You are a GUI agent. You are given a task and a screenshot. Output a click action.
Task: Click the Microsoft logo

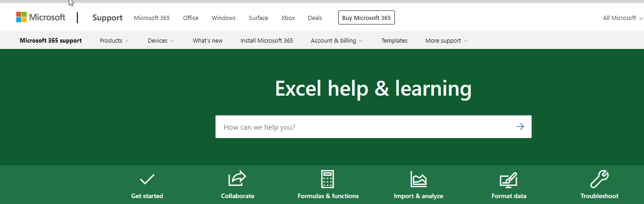[x=41, y=18]
